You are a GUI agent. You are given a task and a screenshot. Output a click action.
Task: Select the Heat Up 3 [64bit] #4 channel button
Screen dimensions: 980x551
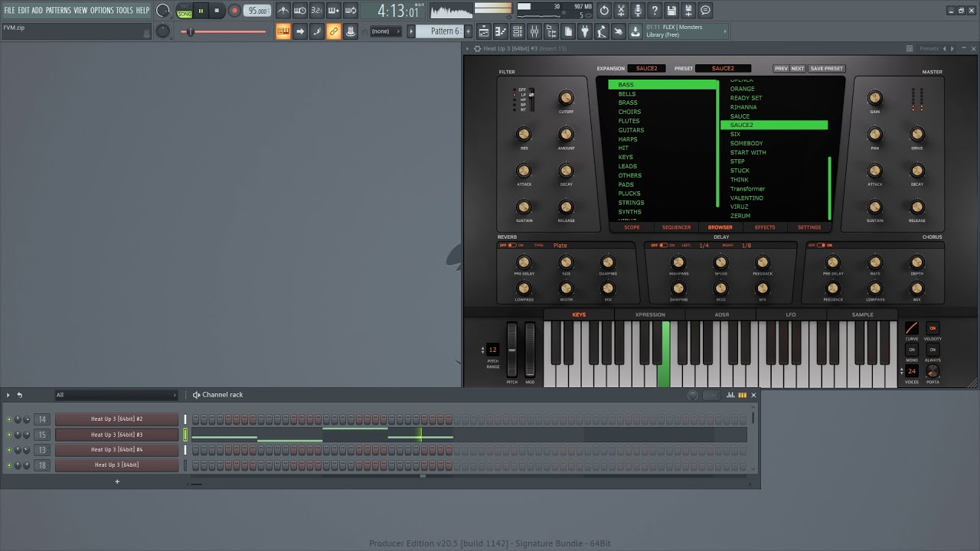[117, 450]
